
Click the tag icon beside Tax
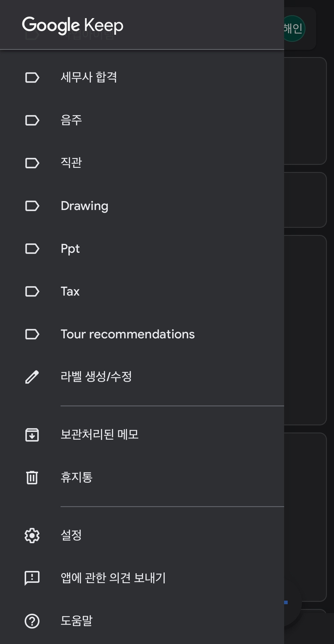click(32, 291)
